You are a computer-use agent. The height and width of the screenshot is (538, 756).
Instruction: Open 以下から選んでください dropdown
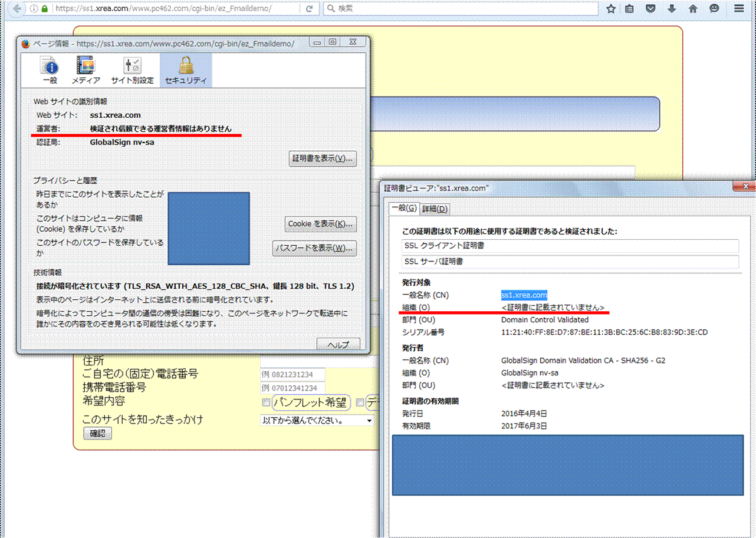317,420
